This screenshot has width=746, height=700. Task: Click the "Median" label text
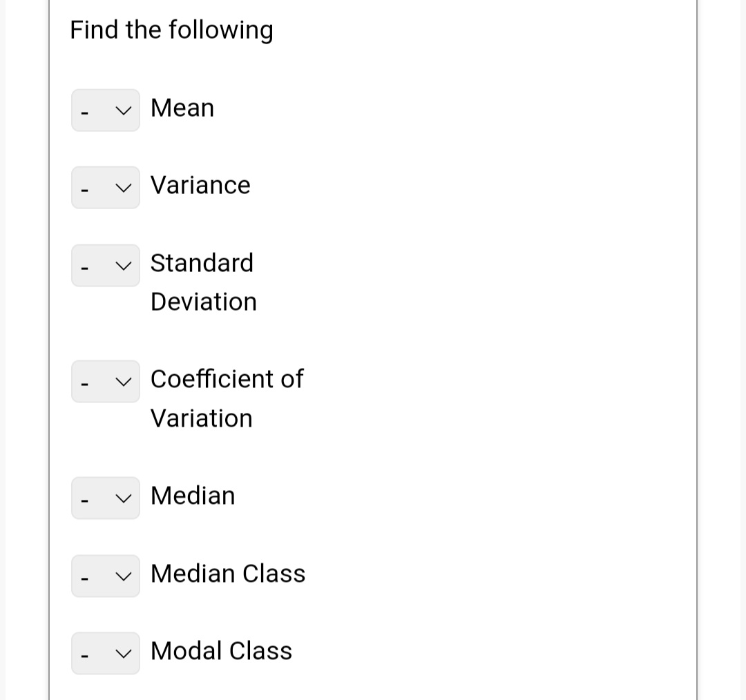(193, 496)
